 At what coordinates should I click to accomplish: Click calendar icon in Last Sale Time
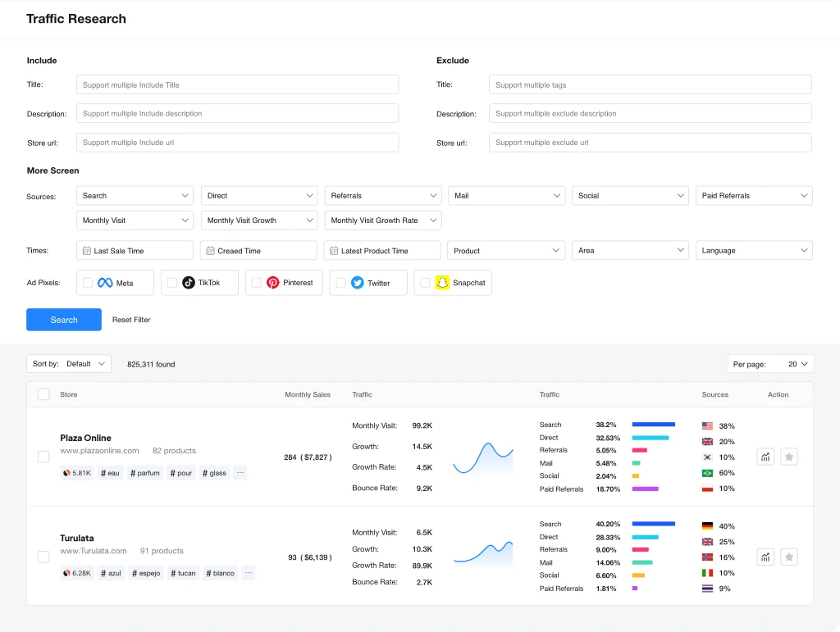(x=87, y=251)
